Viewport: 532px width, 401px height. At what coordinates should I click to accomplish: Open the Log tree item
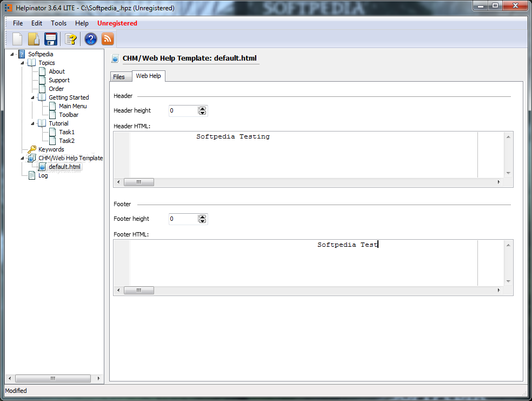coord(43,175)
